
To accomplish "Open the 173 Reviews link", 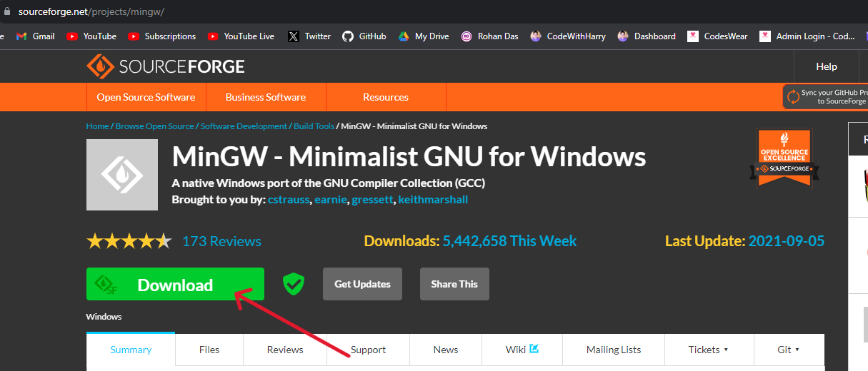I will [221, 241].
